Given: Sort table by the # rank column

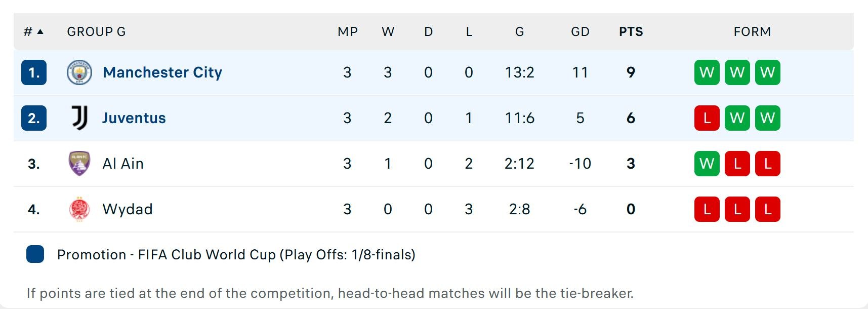Looking at the screenshot, I should click(33, 31).
